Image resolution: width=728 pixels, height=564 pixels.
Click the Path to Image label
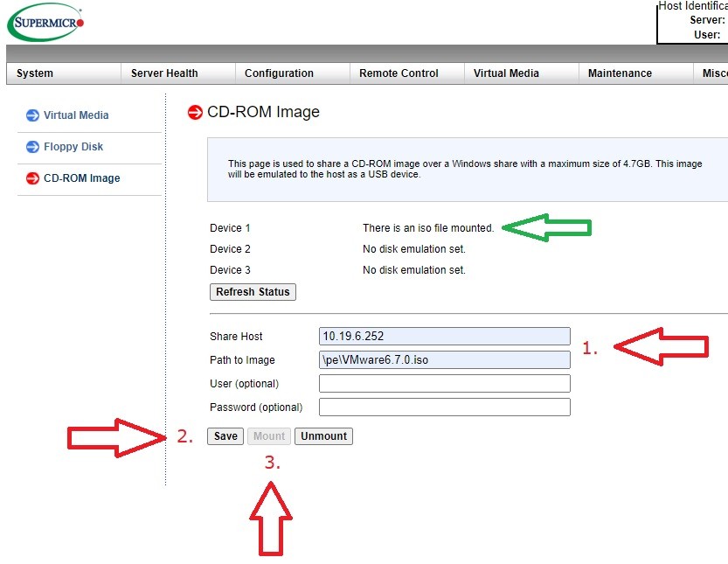pyautogui.click(x=242, y=360)
